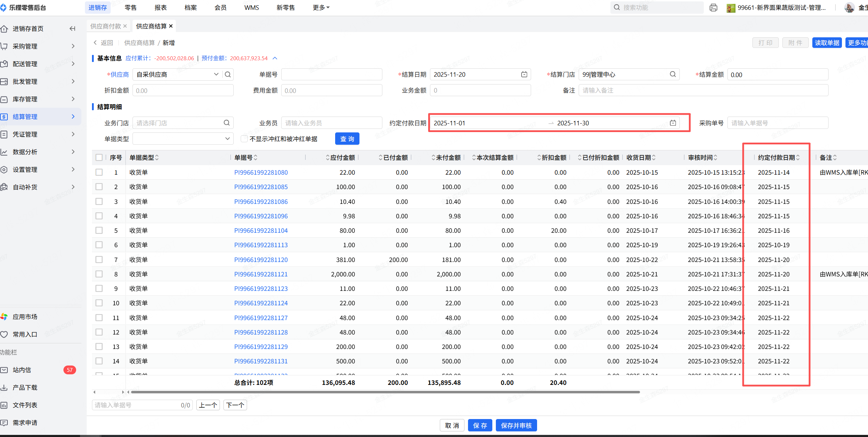Open the settlement date calendar icon
The image size is (868, 437).
pos(524,74)
